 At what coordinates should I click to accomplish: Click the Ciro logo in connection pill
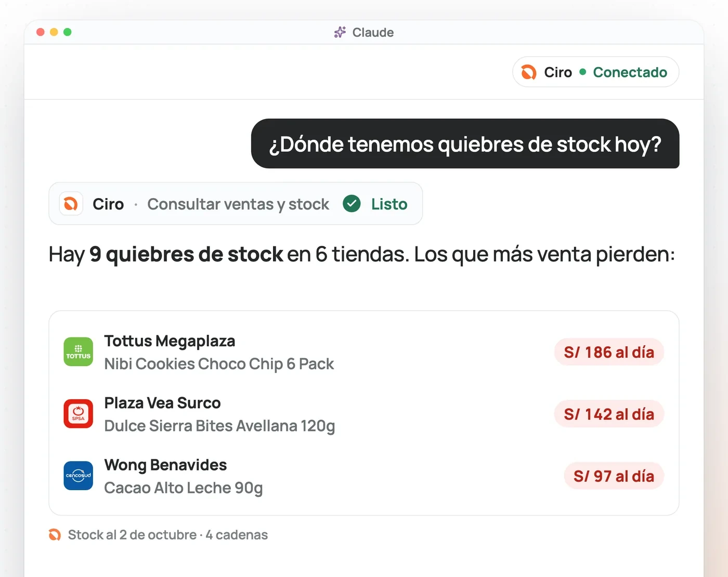tap(529, 72)
